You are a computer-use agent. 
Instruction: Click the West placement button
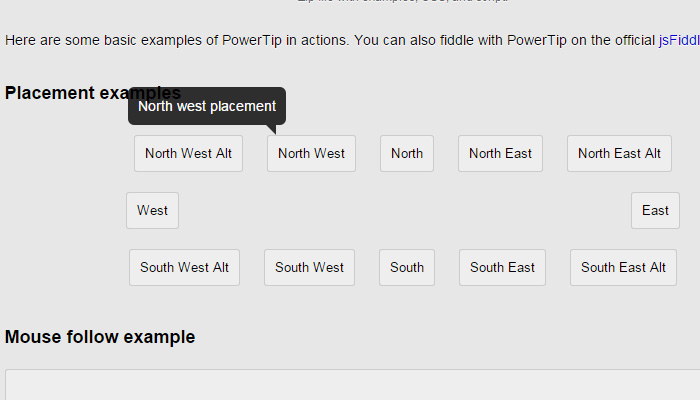coord(152,211)
